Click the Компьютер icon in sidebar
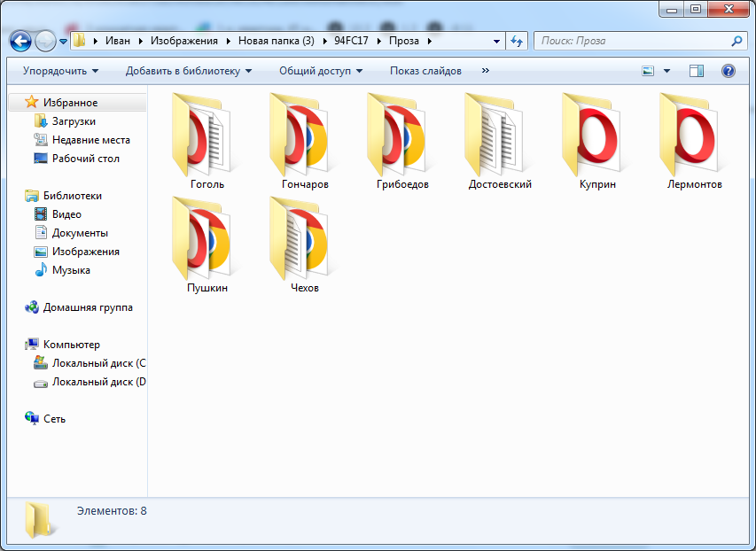 coord(32,345)
